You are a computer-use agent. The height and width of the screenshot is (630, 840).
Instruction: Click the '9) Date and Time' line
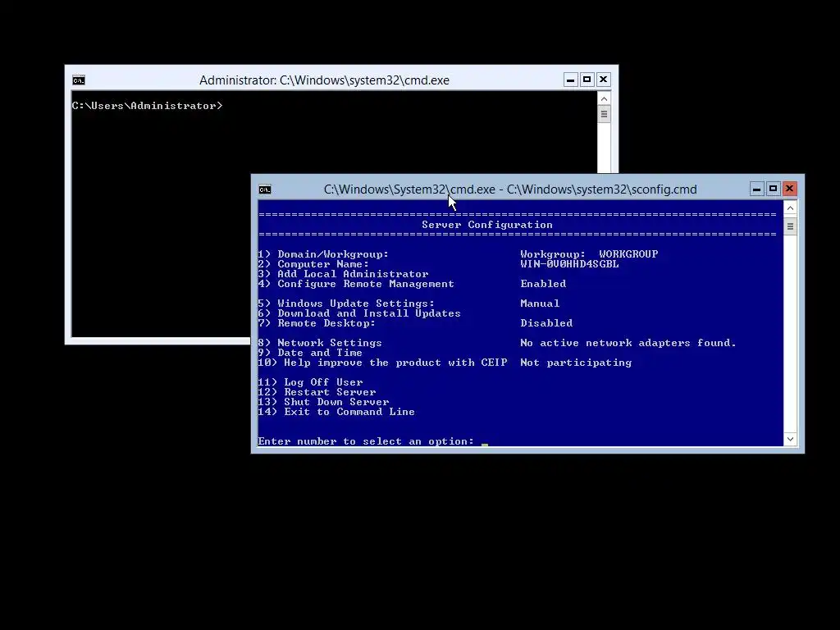click(x=310, y=353)
